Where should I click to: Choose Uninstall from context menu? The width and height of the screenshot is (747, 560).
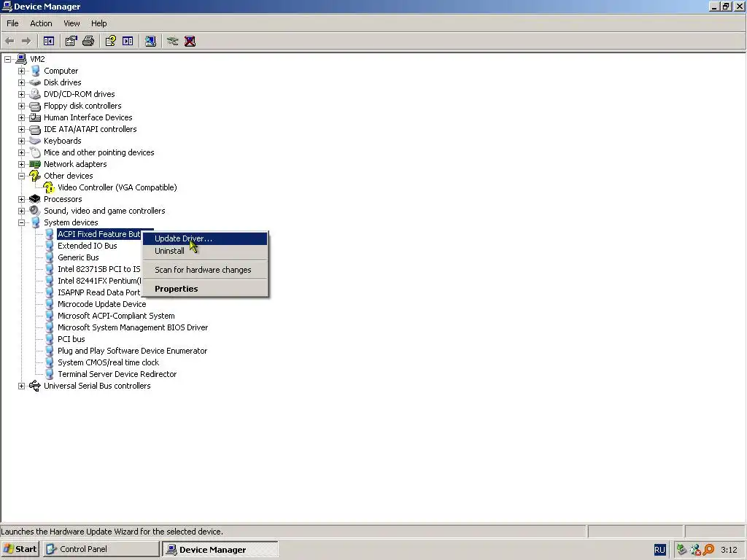(205, 251)
